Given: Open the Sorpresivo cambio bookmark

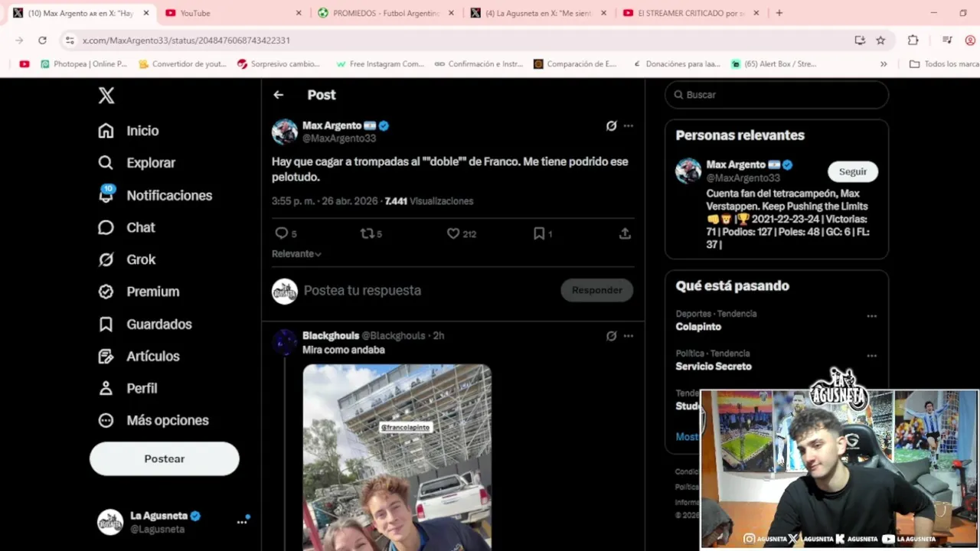Looking at the screenshot, I should [279, 64].
